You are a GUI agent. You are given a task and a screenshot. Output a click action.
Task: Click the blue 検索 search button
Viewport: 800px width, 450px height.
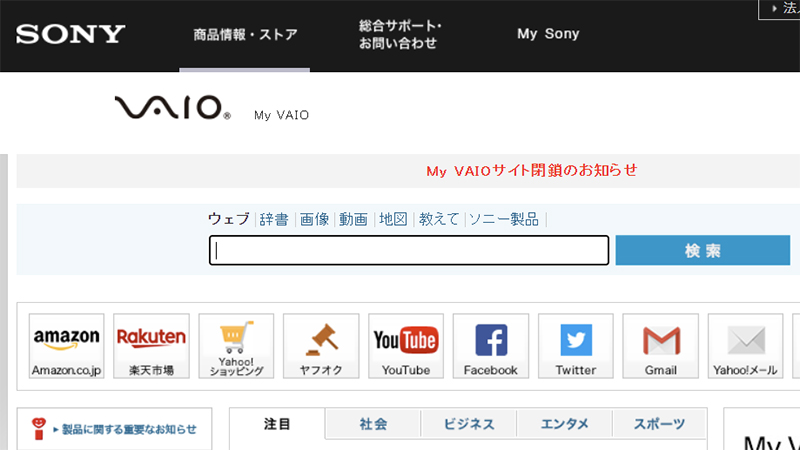coord(703,250)
